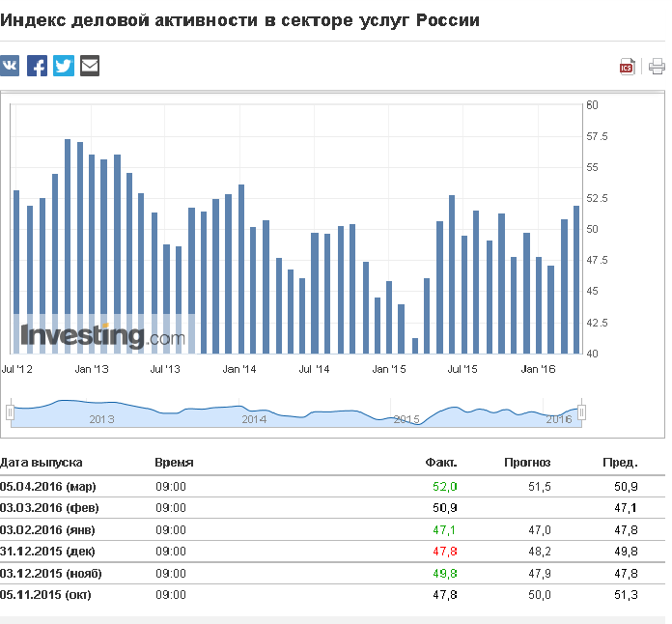Image resolution: width=672 pixels, height=624 pixels.
Task: Tweet this page using the Twitter icon
Action: tap(64, 66)
